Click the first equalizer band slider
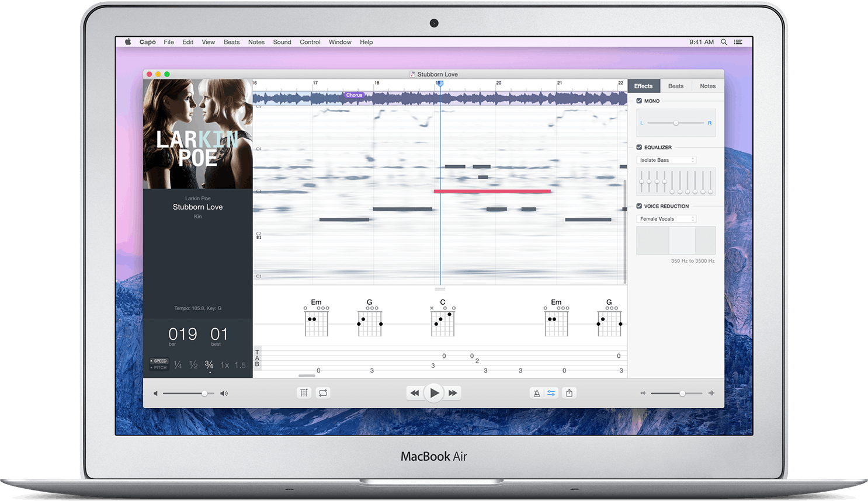 tap(641, 182)
